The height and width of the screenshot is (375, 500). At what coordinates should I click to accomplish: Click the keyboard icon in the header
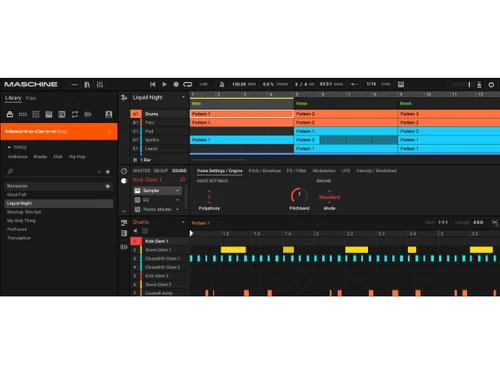point(401,84)
